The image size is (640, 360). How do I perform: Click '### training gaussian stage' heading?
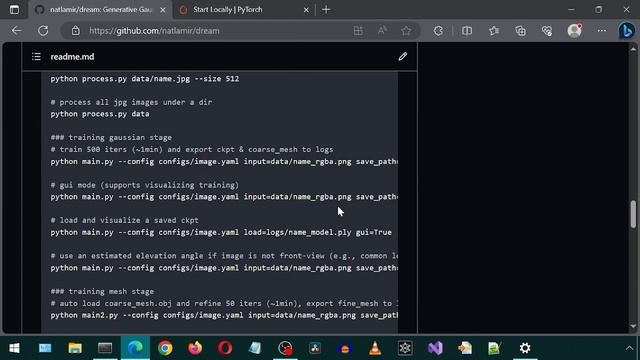pyautogui.click(x=111, y=138)
